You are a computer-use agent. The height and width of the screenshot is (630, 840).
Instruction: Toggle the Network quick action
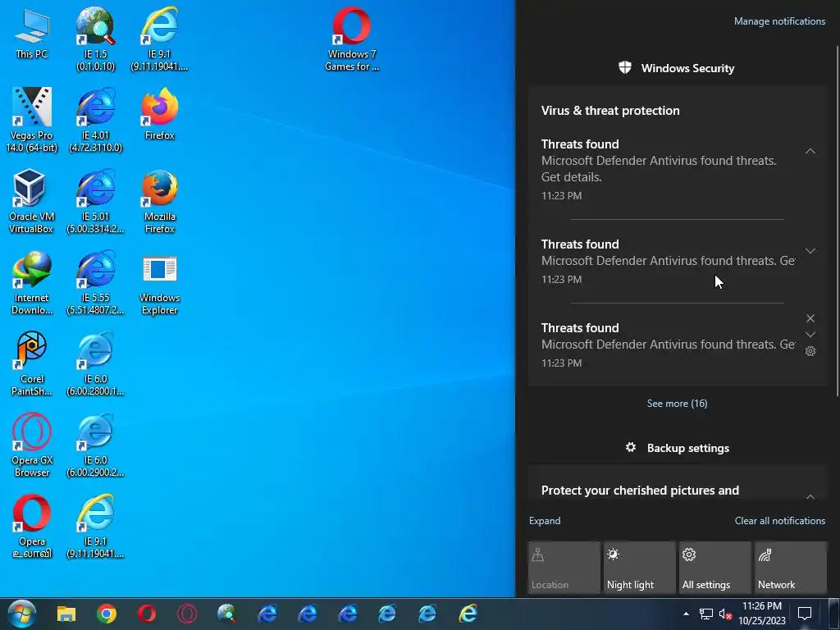(790, 568)
